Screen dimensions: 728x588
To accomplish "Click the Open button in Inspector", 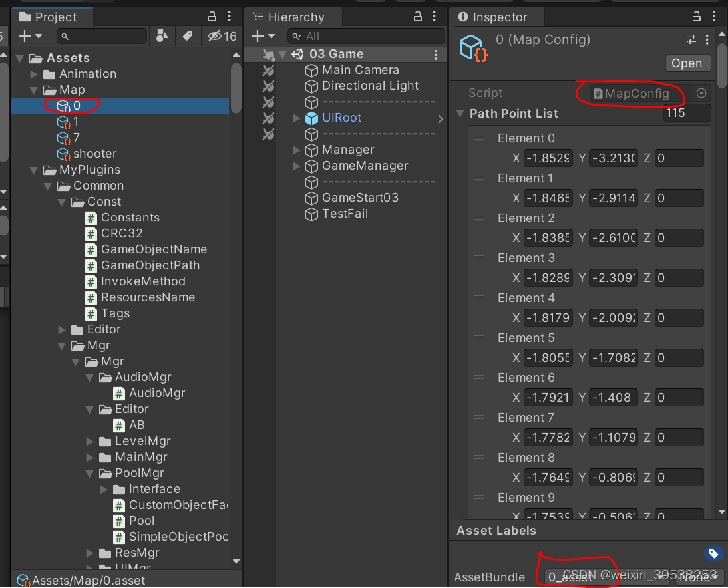I will tap(687, 63).
